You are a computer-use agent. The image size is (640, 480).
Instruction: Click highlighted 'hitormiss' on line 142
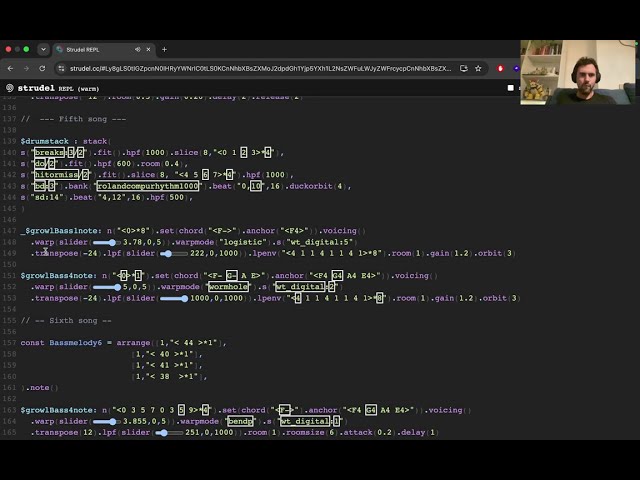(x=57, y=175)
